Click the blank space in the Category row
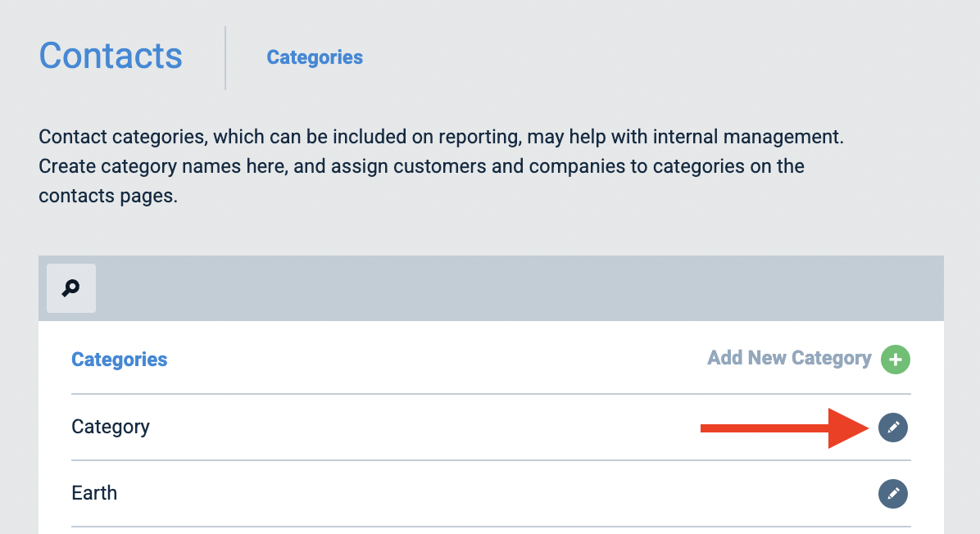Viewport: 980px width, 534px height. (425, 428)
